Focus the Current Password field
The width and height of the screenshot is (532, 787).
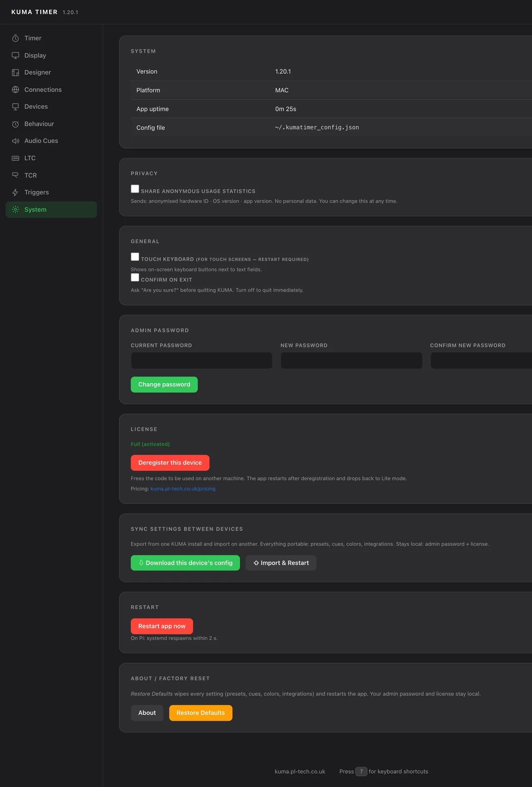coord(202,361)
